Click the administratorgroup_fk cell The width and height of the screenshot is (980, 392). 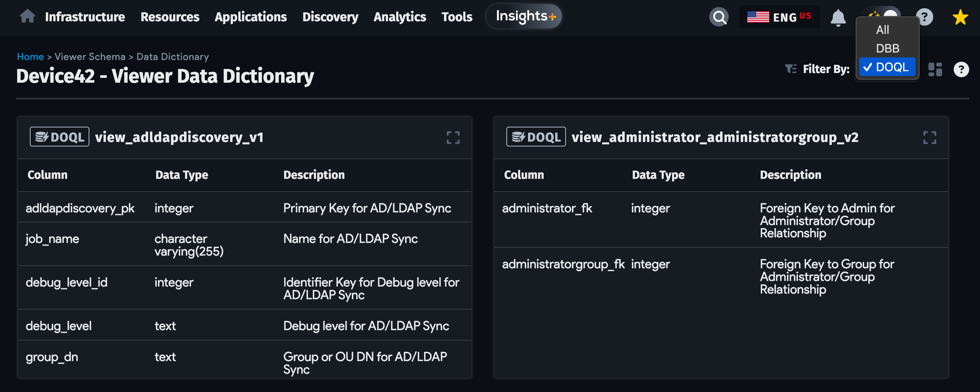tap(563, 264)
